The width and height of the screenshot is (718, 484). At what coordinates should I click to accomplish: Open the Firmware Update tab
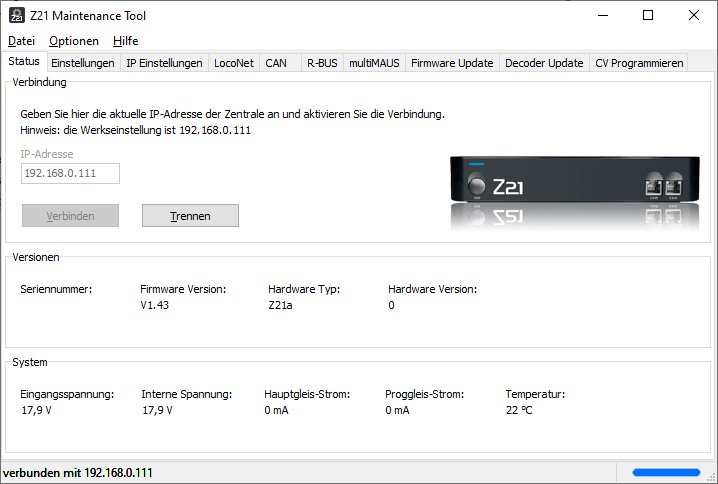click(452, 63)
